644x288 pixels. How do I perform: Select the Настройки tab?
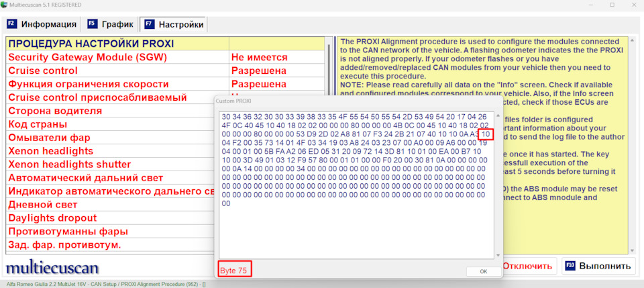pos(174,25)
